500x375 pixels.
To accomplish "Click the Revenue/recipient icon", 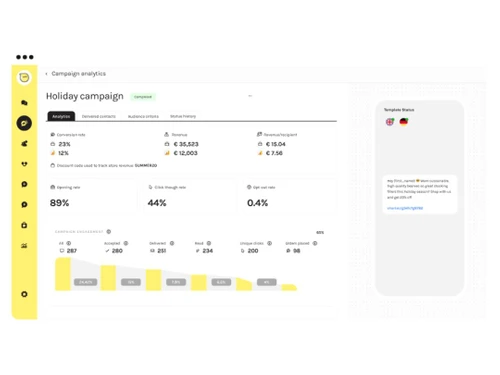I will [x=259, y=134].
